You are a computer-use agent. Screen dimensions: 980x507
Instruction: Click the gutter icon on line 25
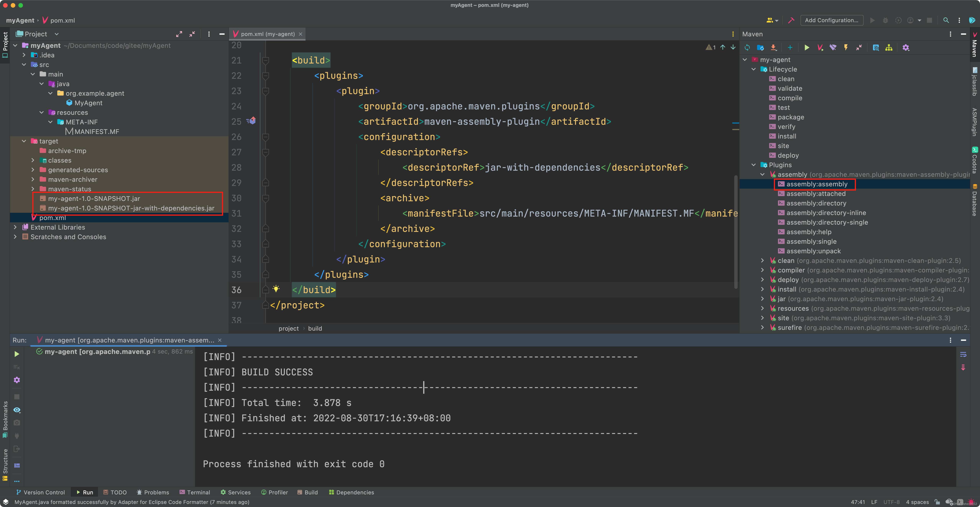click(x=251, y=121)
